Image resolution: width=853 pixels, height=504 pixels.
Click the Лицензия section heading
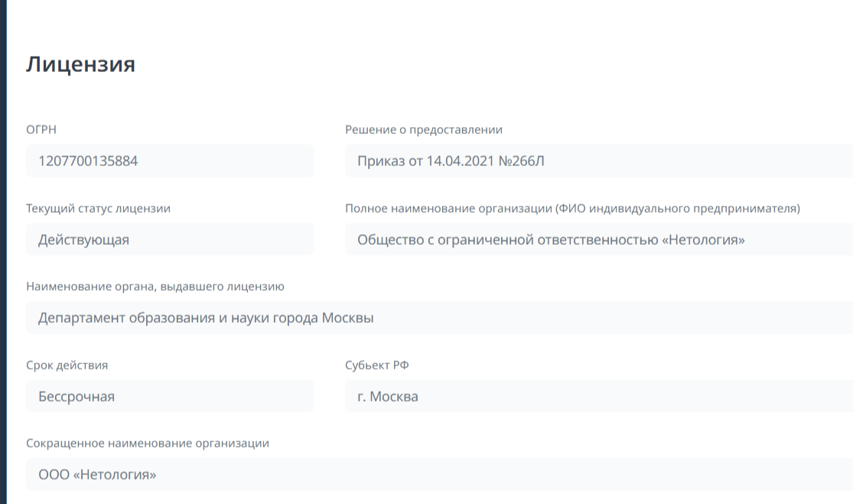point(81,64)
